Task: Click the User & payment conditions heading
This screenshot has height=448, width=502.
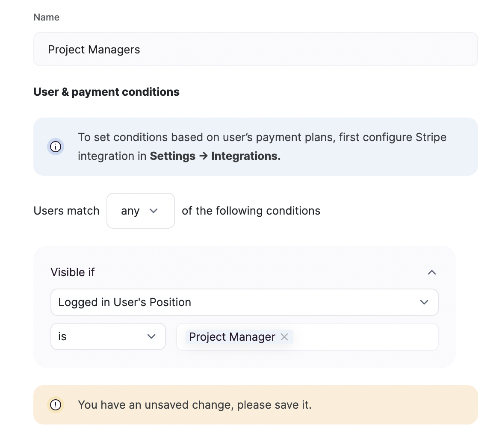Action: click(x=106, y=92)
